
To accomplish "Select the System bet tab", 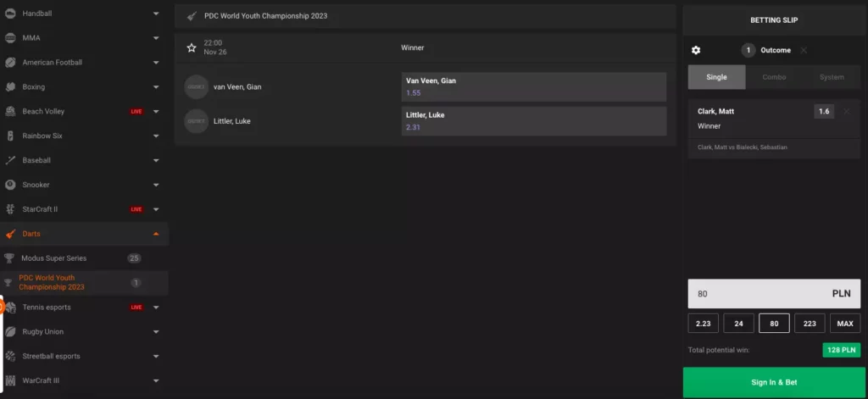I will pyautogui.click(x=832, y=77).
